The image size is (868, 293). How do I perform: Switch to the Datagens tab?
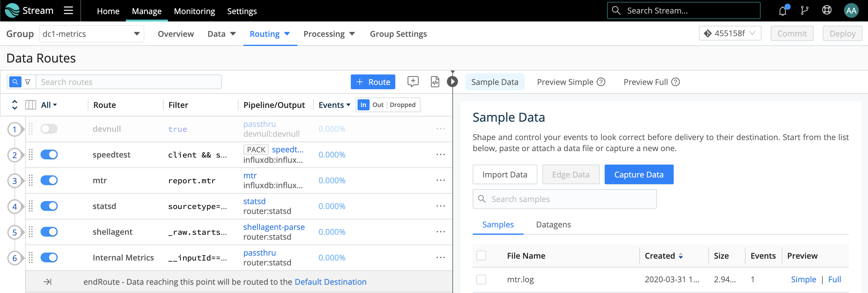tap(553, 224)
